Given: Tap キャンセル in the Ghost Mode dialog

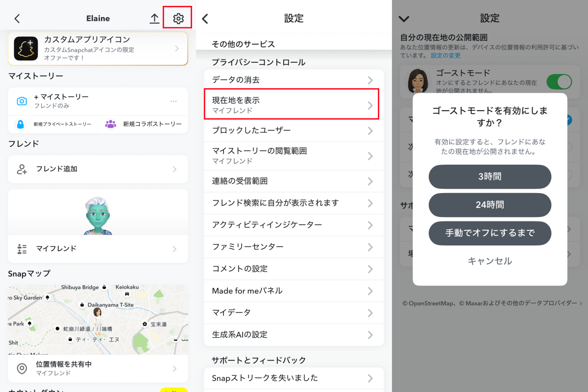Looking at the screenshot, I should [x=490, y=261].
